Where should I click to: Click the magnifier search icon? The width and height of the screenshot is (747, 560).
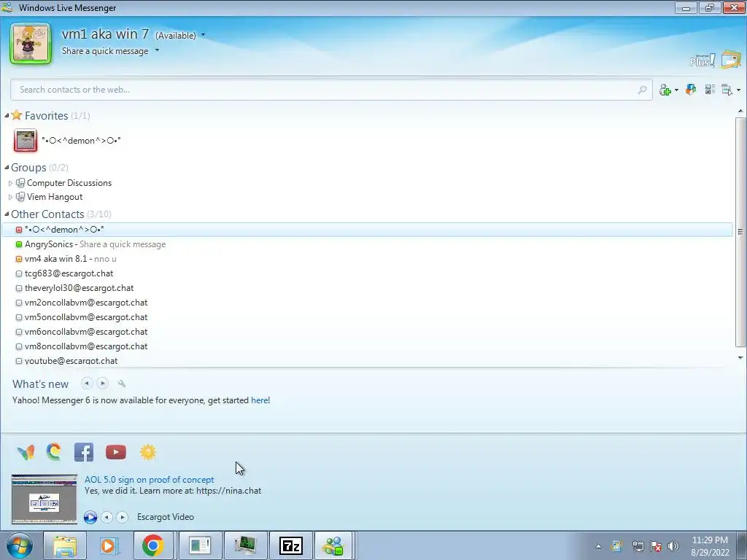tap(642, 90)
